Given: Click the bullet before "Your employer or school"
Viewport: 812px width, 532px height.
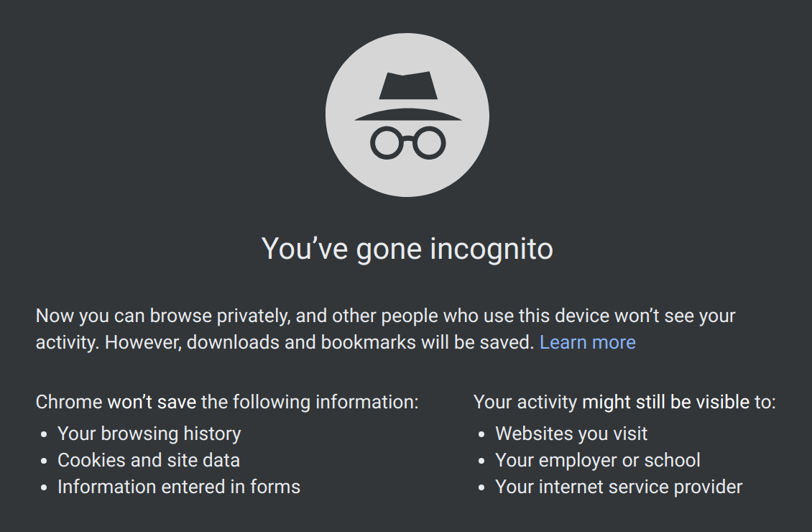Looking at the screenshot, I should pyautogui.click(x=482, y=461).
